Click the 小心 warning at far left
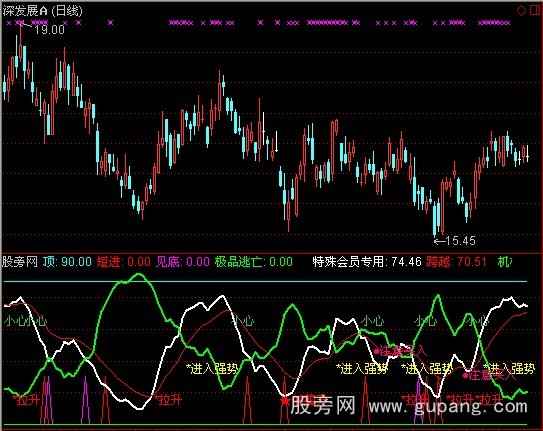The height and width of the screenshot is (431, 543). (x=15, y=321)
